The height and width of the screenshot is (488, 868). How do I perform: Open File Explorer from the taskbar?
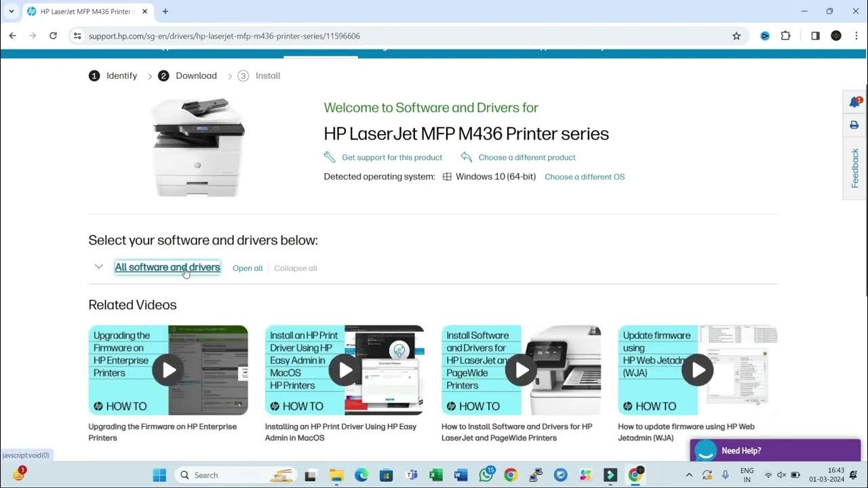[336, 475]
